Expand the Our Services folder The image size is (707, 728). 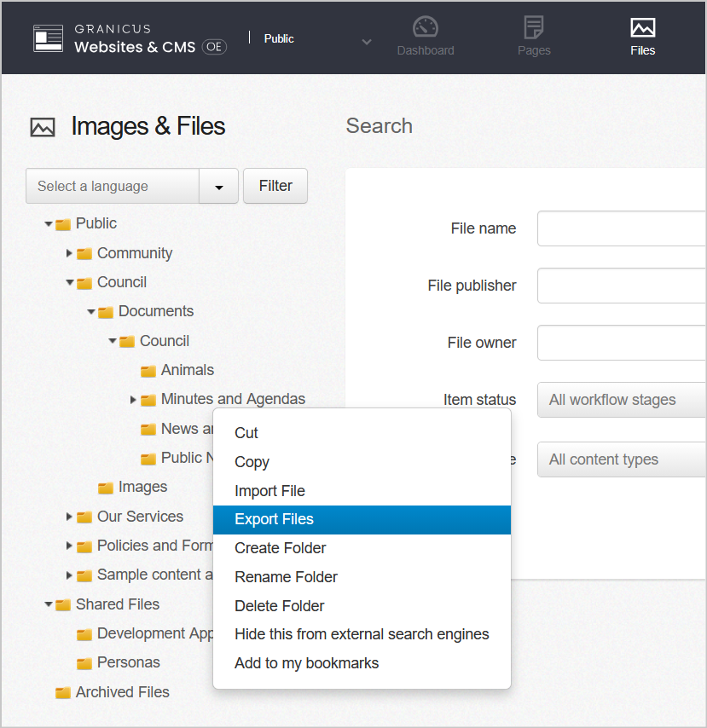click(69, 517)
